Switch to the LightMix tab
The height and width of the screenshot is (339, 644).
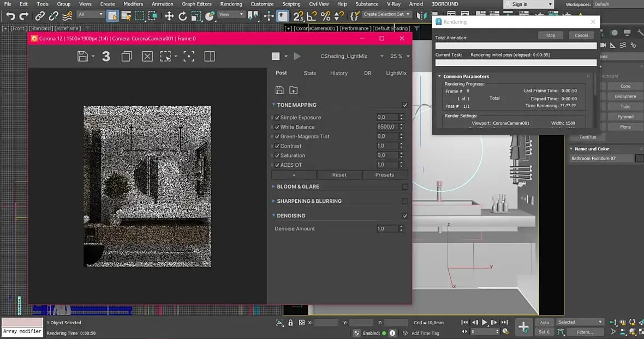click(396, 73)
